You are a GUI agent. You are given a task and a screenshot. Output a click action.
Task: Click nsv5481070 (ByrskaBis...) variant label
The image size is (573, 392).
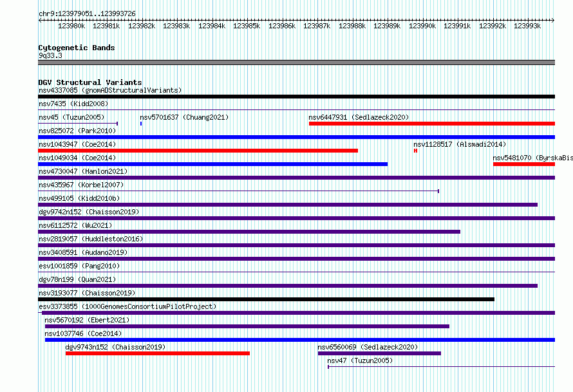(x=533, y=158)
